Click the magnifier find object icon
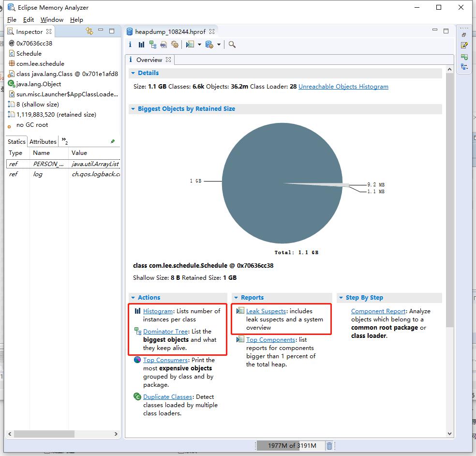 (232, 45)
